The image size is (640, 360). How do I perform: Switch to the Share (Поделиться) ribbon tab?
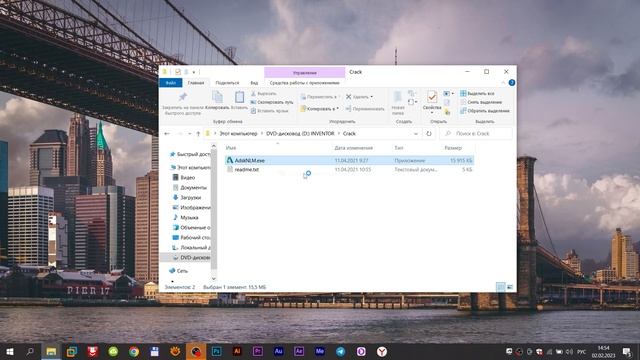(227, 83)
